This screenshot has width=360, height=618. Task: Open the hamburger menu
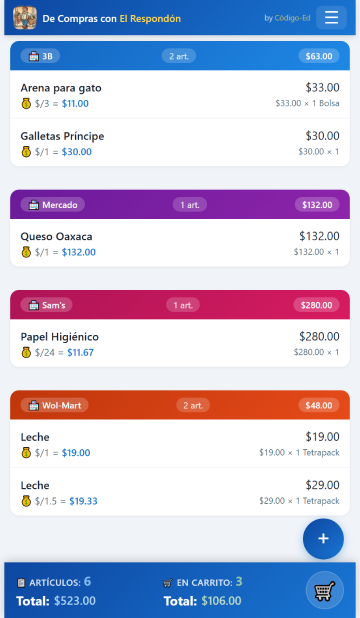click(x=331, y=18)
